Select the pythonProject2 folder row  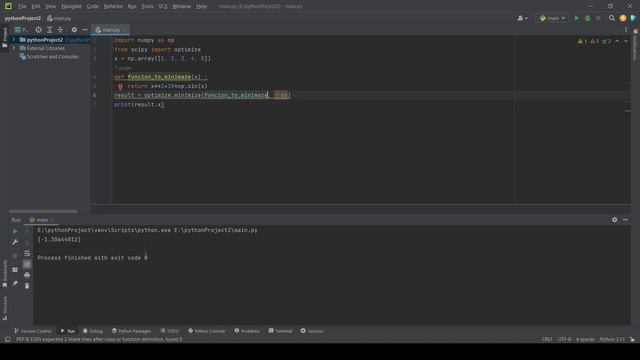click(49, 40)
